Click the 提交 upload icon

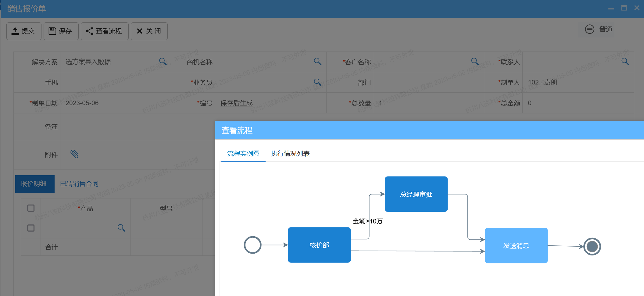click(x=15, y=31)
